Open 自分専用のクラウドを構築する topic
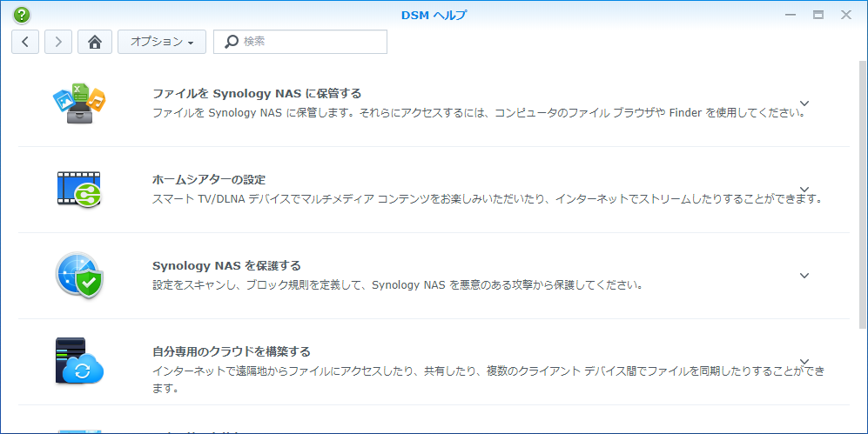 coord(232,351)
